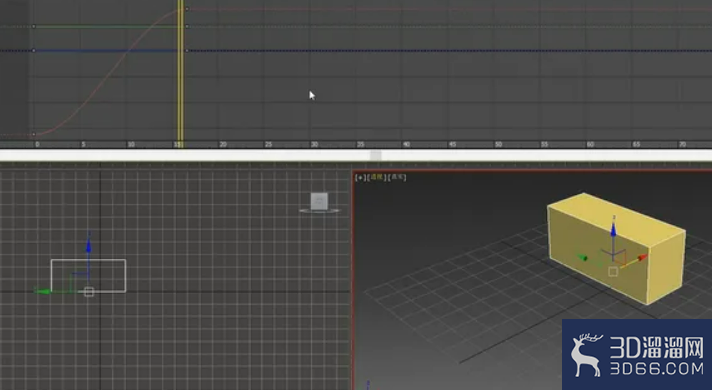Screen dimensions: 712x390
Task: Select green curve keyframe near frame 16
Action: click(187, 26)
